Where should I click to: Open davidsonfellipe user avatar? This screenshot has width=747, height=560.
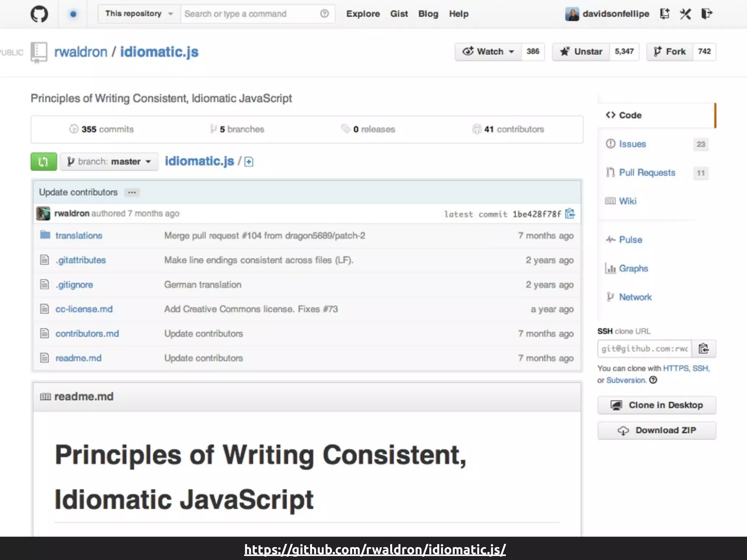[572, 14]
